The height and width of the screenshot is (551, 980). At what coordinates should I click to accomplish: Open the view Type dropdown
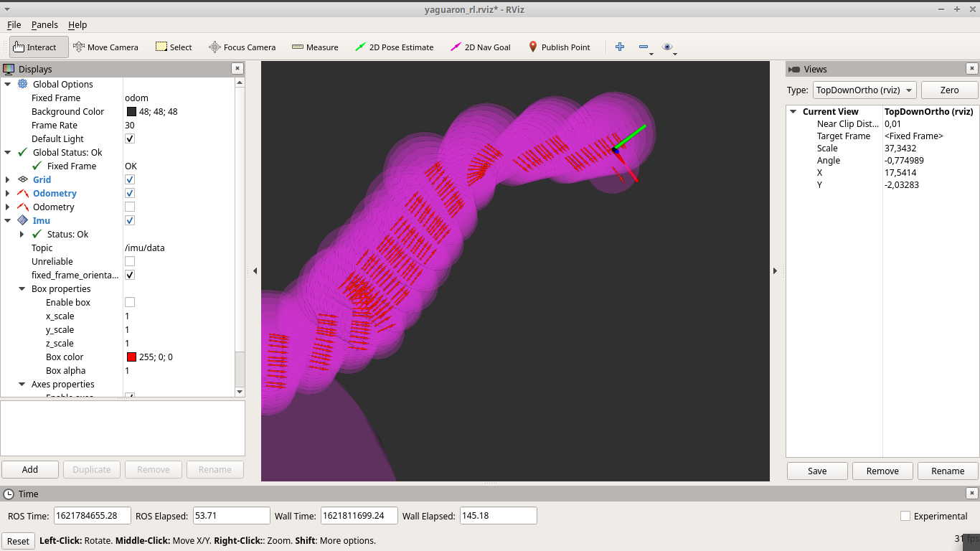[864, 90]
